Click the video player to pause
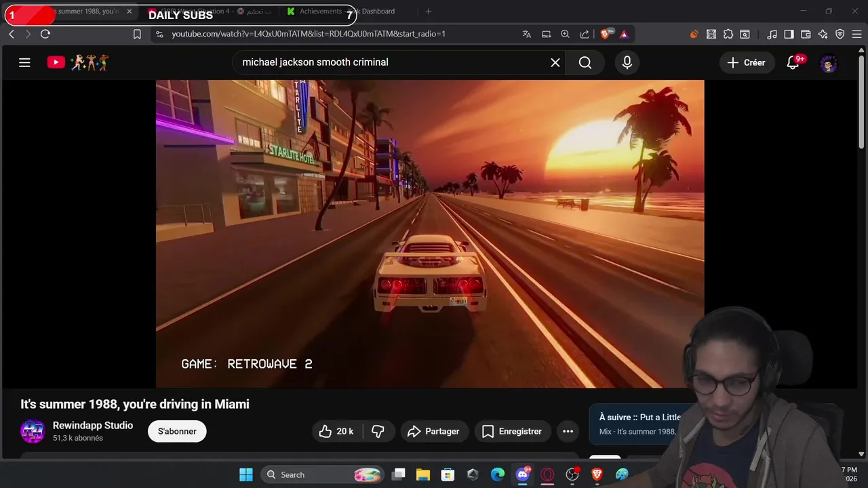This screenshot has width=868, height=488. click(x=430, y=234)
